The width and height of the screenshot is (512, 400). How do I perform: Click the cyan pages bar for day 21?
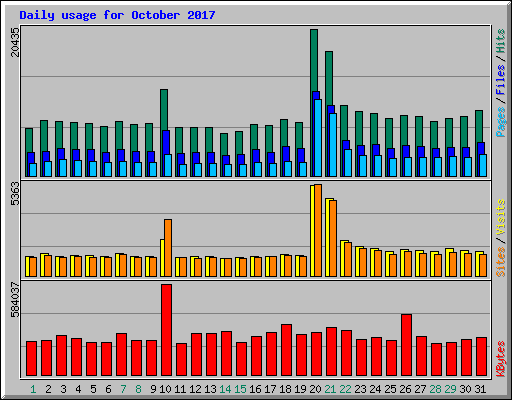[x=333, y=145]
